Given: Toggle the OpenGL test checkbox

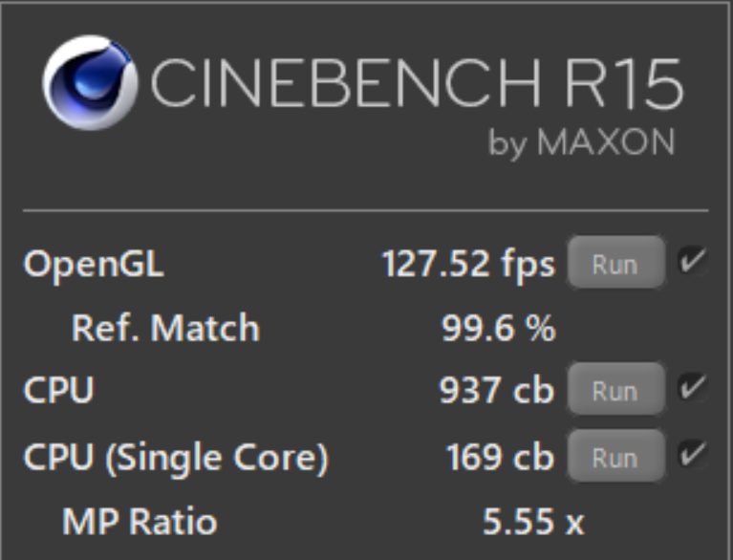Looking at the screenshot, I should click(x=691, y=262).
